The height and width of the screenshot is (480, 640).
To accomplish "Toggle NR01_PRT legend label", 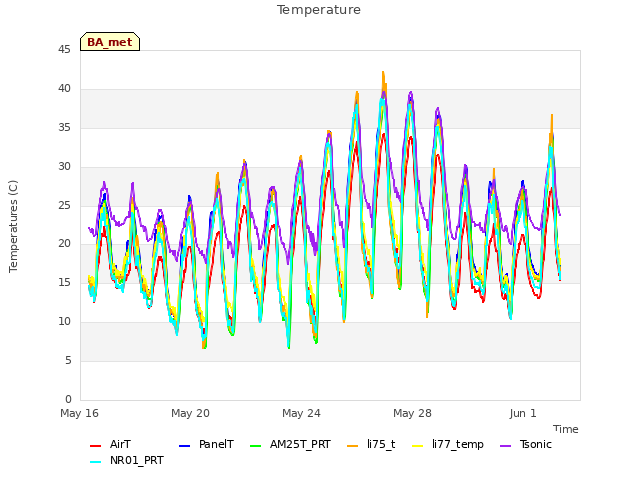I will (x=136, y=460).
